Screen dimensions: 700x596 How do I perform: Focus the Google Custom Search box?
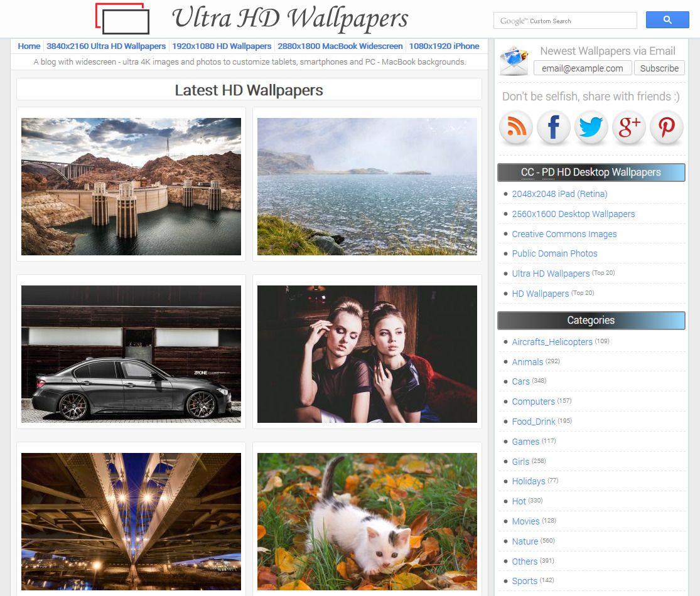tap(564, 21)
